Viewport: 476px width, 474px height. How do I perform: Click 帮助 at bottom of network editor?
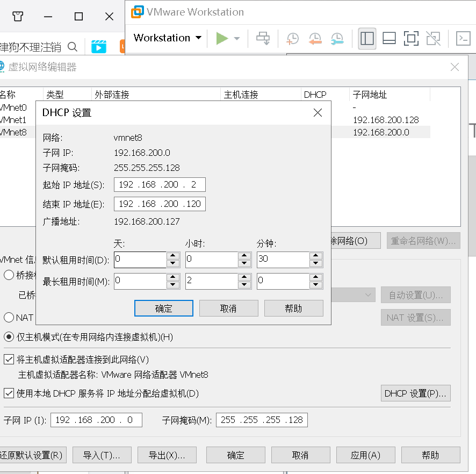click(x=430, y=455)
